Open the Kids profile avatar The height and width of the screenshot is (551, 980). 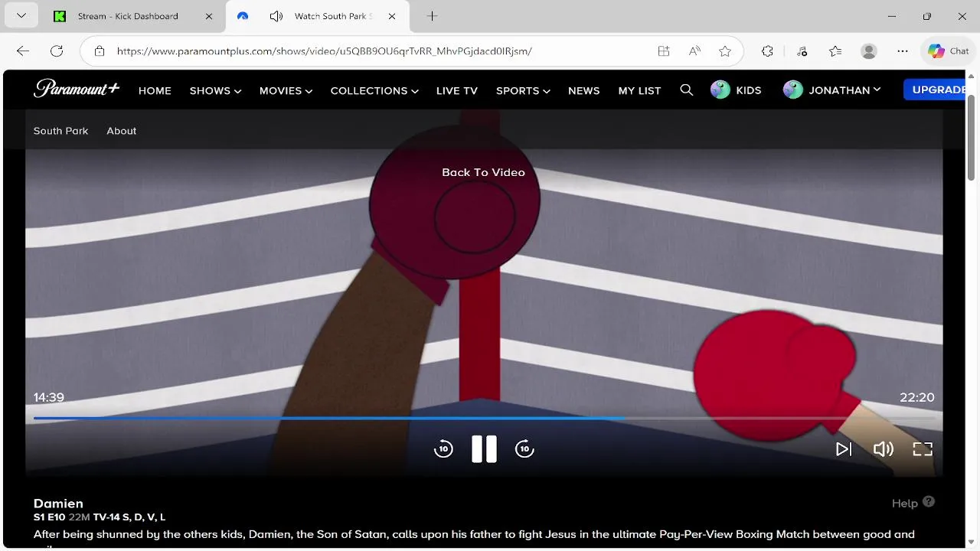[x=720, y=90]
